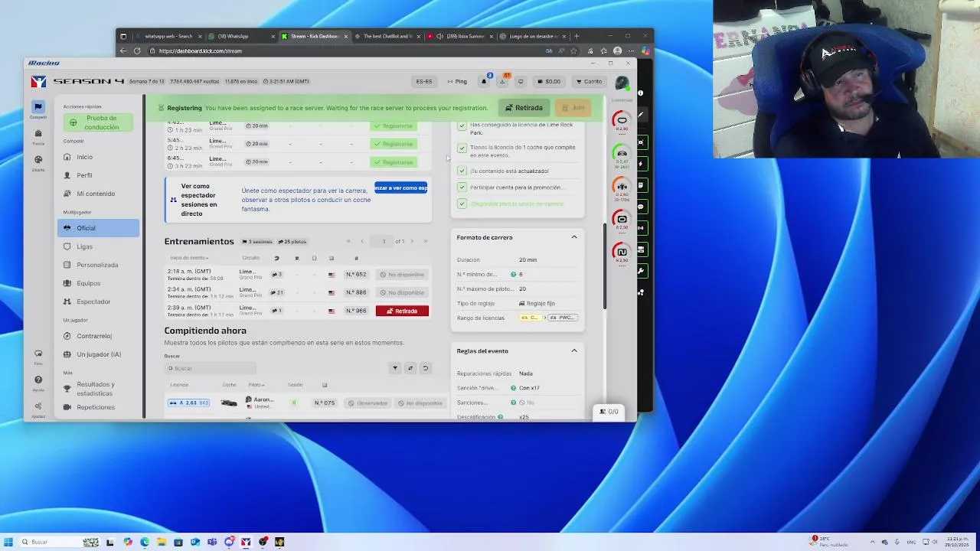Sort by Piloto column header
Screen dimensions: 980x551
pos(256,385)
